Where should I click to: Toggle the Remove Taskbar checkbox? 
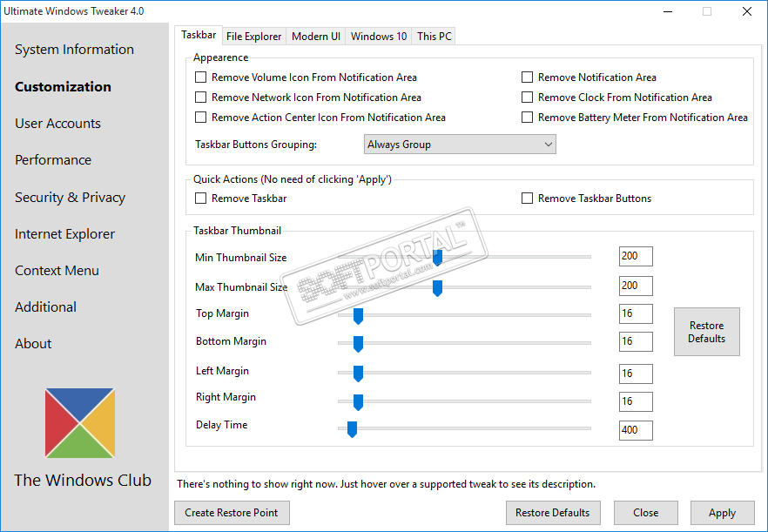point(201,199)
